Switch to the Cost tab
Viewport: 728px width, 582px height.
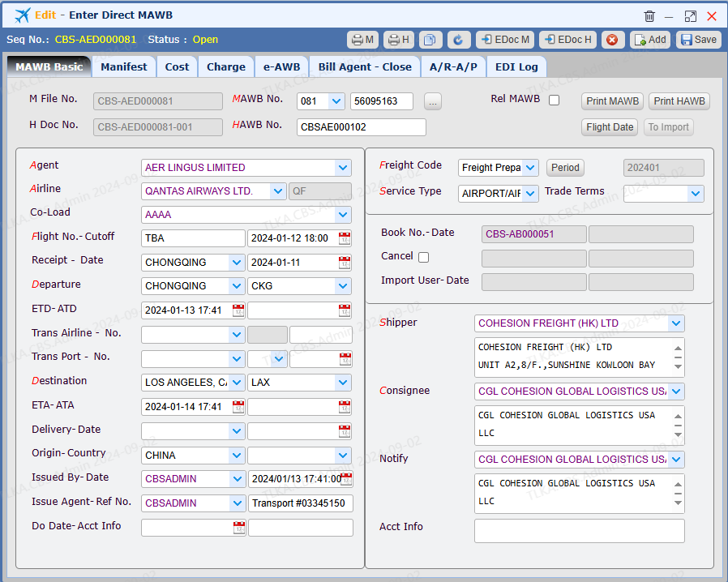click(177, 66)
